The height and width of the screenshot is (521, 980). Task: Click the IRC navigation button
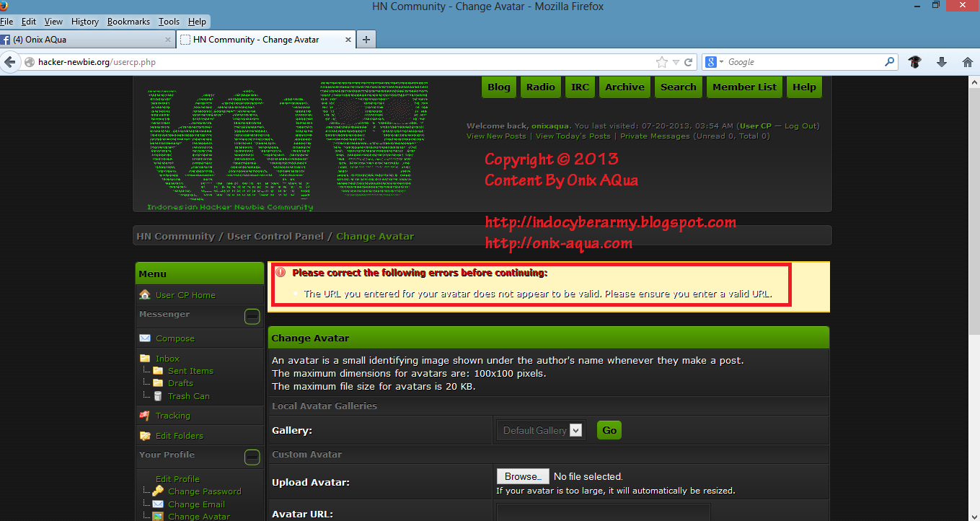point(580,87)
